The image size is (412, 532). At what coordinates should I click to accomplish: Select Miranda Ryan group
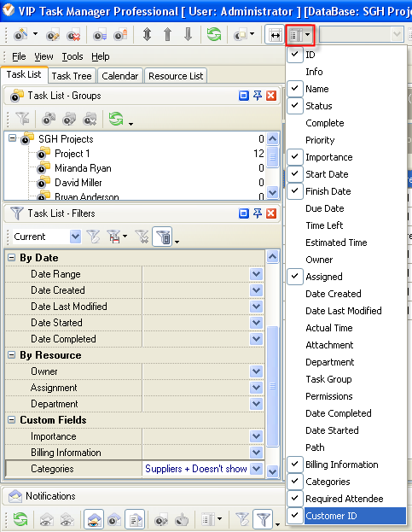[83, 168]
